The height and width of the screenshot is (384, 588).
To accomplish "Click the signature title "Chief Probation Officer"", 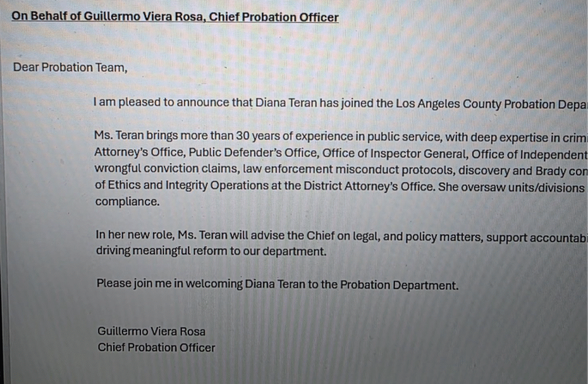I will [x=156, y=347].
